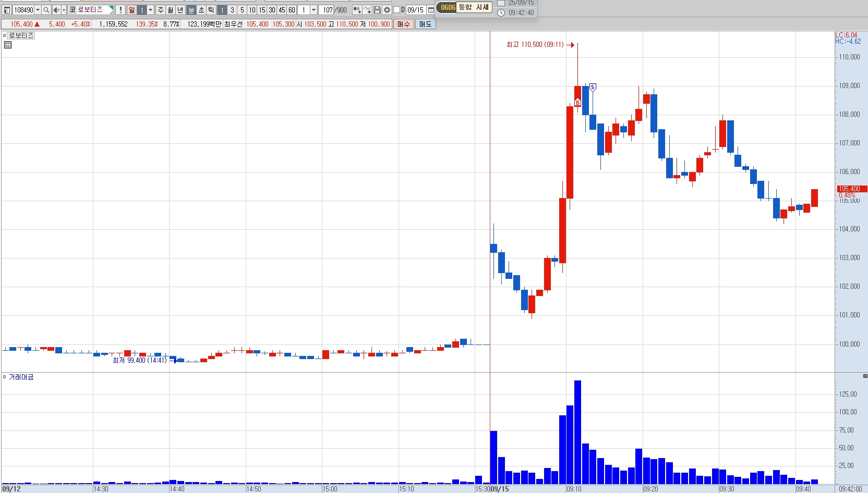Select the 30 minute interval tab

(x=272, y=10)
